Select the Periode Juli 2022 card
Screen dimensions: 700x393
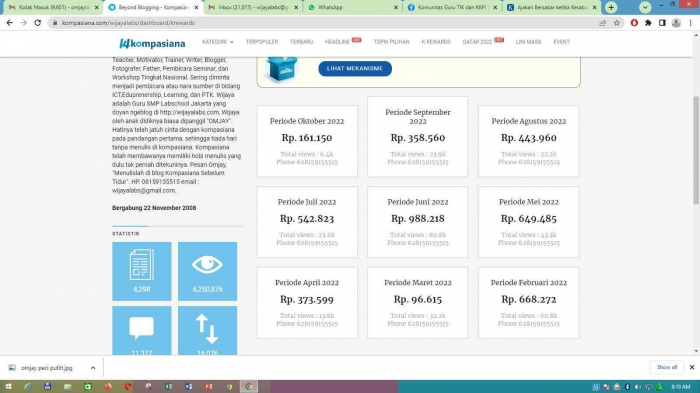tap(307, 222)
